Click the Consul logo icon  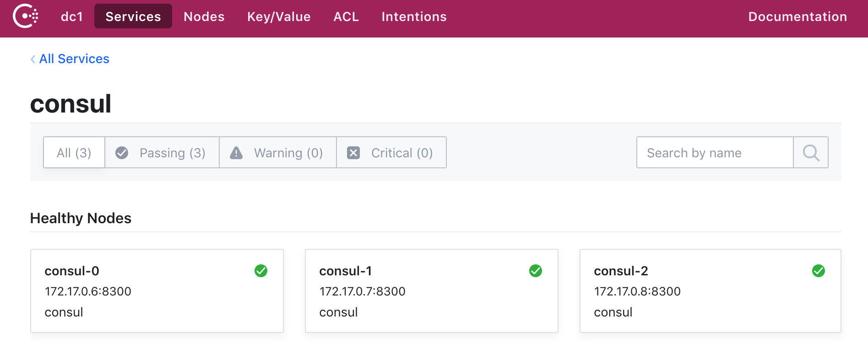(x=26, y=16)
